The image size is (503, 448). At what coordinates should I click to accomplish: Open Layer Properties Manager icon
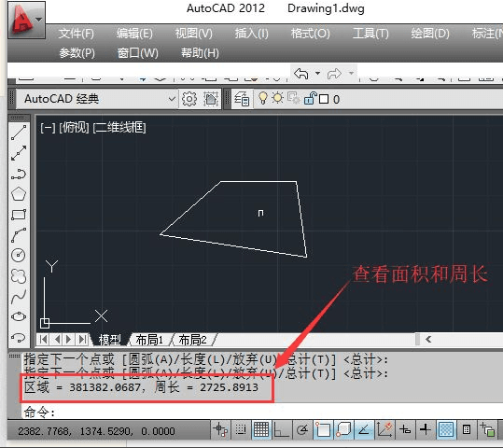pyautogui.click(x=242, y=99)
